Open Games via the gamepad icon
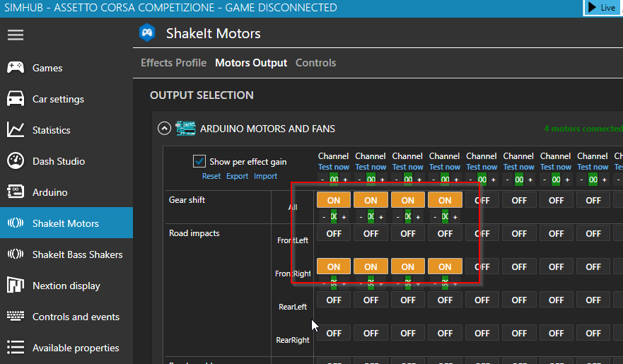 tap(16, 68)
